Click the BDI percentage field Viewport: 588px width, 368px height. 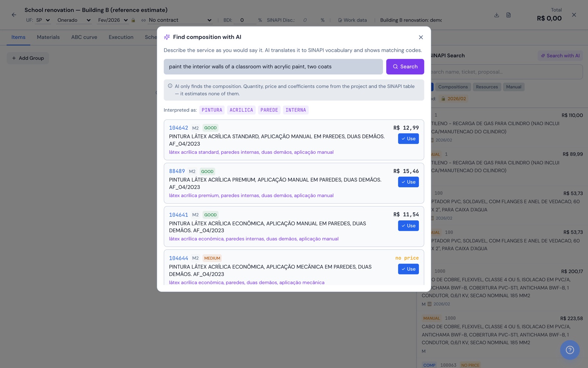point(245,20)
